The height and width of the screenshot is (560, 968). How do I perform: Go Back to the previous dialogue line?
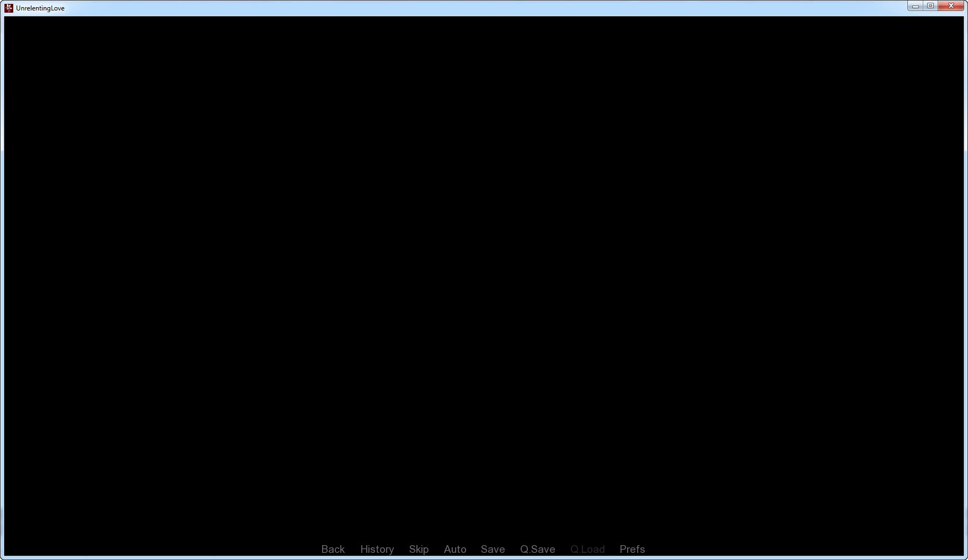[x=333, y=549]
